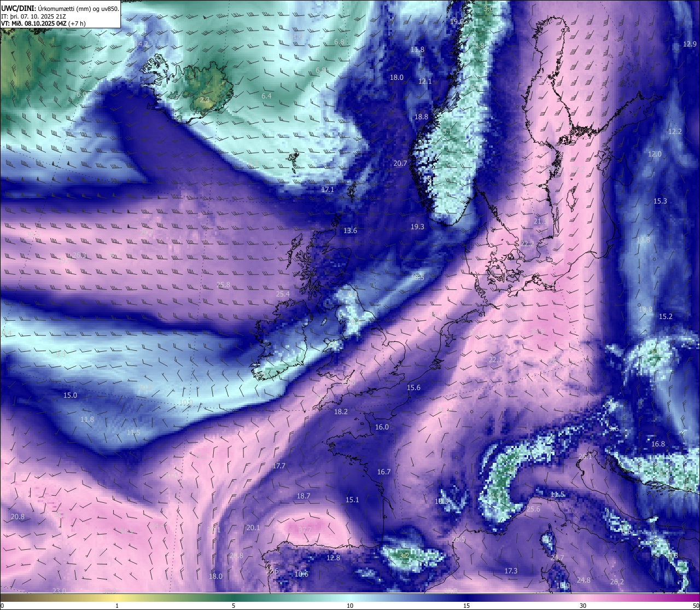700x610 pixels.
Task: Click the 15.0 value in the Atlantic
Action: click(70, 395)
